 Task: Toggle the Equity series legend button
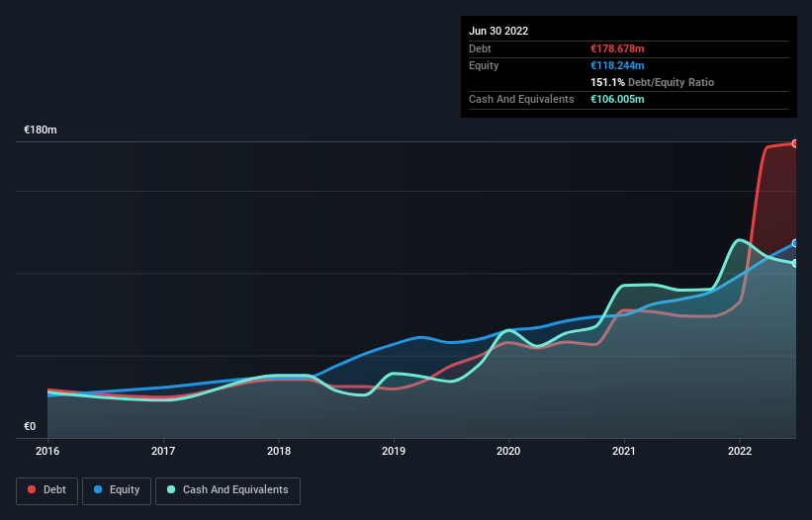click(x=117, y=490)
